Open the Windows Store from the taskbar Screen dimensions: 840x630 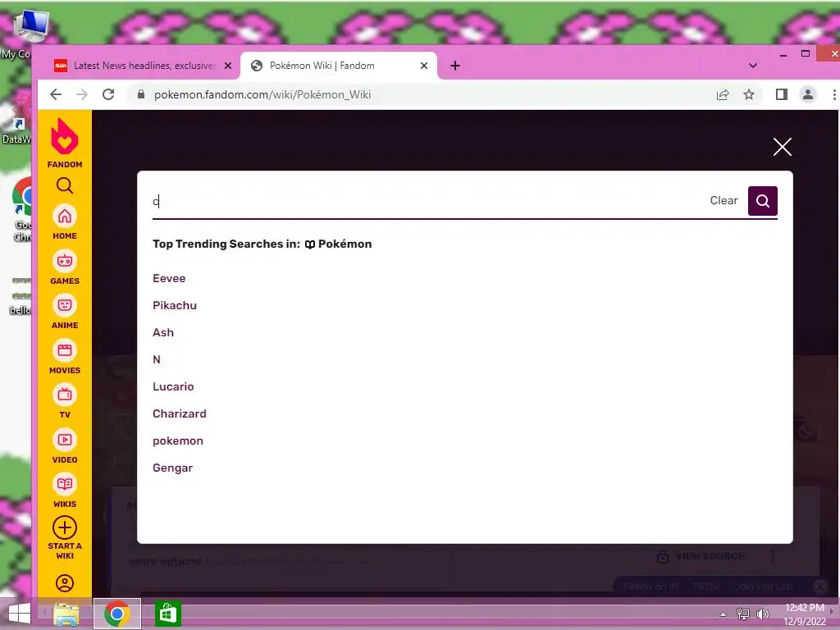[x=167, y=614]
